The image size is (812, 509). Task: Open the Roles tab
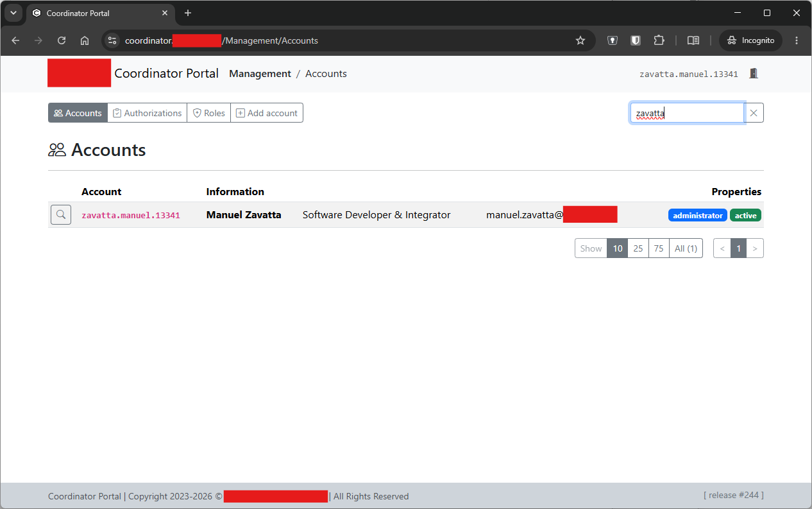click(x=209, y=113)
